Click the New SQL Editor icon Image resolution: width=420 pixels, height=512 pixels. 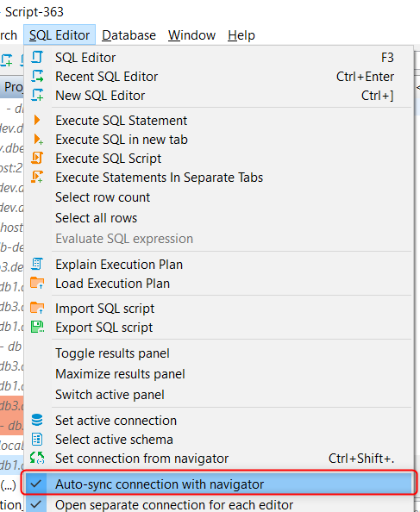tap(37, 95)
